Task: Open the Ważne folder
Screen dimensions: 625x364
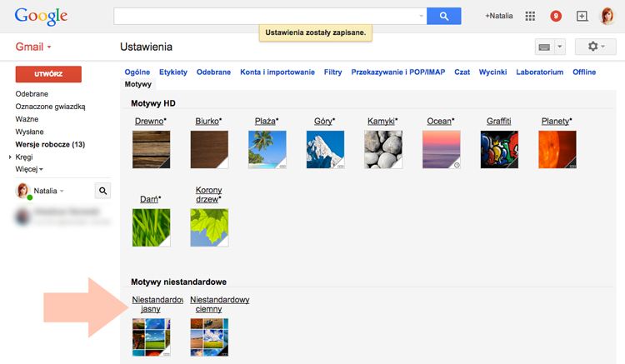Action: point(27,119)
